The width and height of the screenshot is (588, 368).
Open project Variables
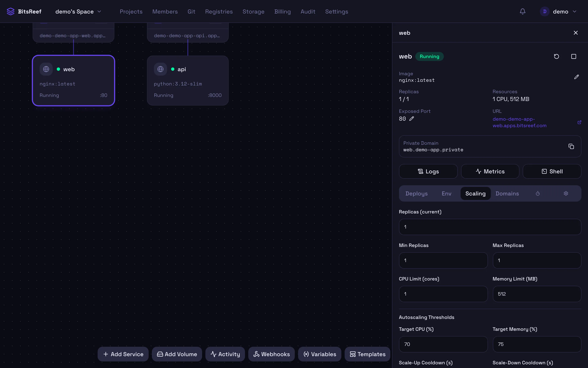click(320, 354)
